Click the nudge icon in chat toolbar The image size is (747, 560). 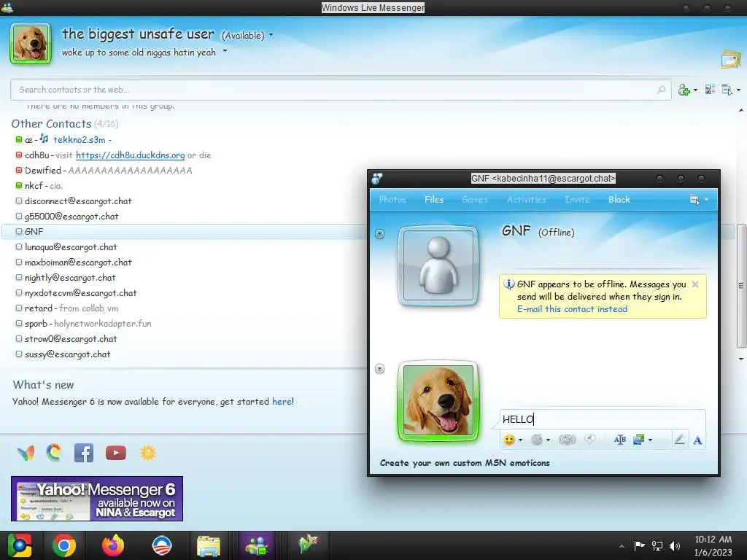tap(567, 440)
